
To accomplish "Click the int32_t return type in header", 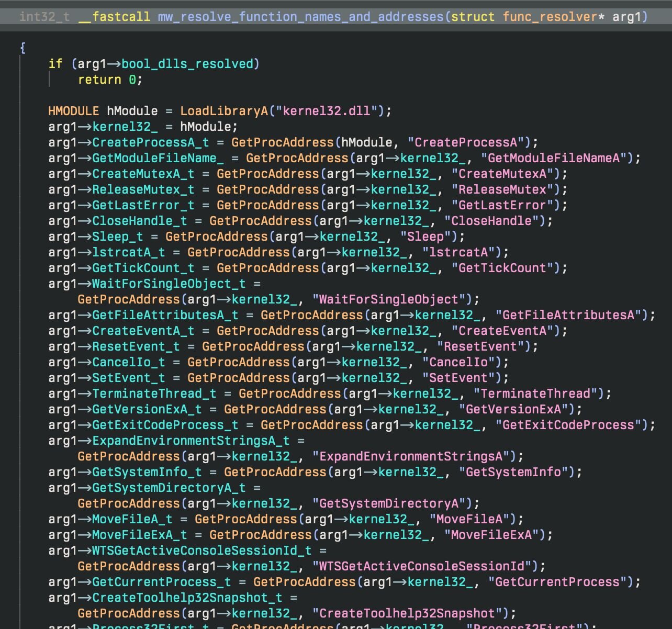I will click(44, 17).
